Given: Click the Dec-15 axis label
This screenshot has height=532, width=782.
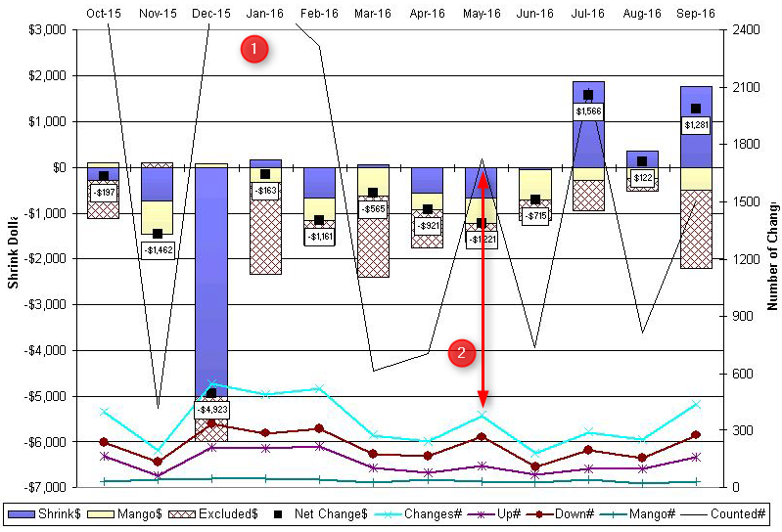Looking at the screenshot, I should (x=211, y=14).
